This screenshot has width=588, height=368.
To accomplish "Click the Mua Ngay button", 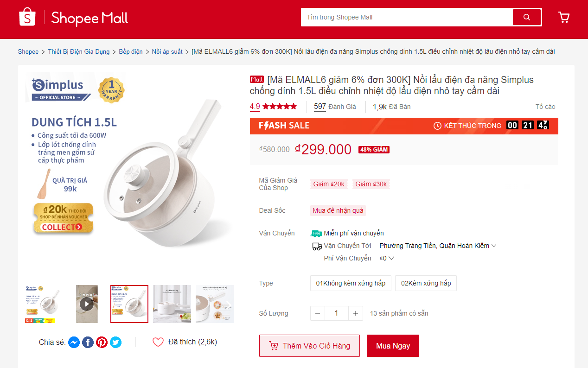I will click(x=393, y=346).
